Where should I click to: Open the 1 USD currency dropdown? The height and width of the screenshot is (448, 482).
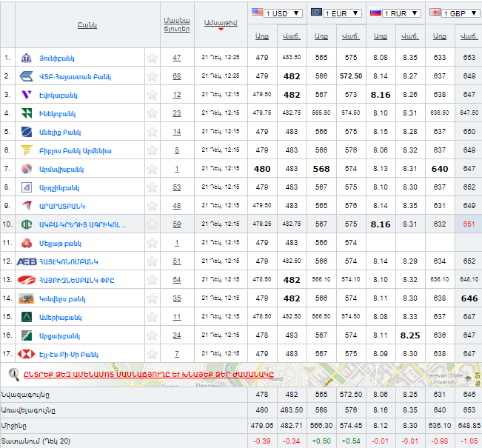[x=283, y=13]
